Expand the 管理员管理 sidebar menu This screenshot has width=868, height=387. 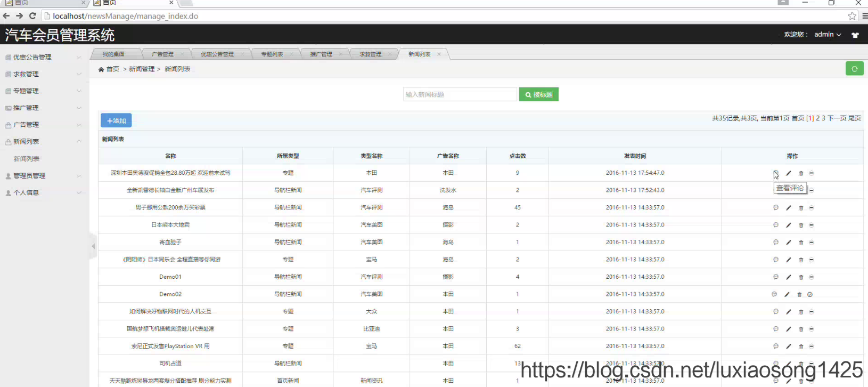pyautogui.click(x=44, y=176)
